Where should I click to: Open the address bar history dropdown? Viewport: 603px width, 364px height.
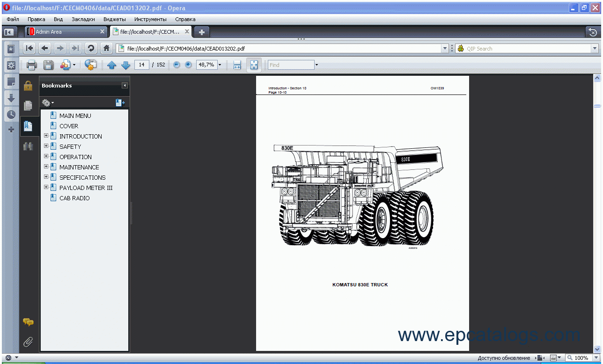(445, 48)
